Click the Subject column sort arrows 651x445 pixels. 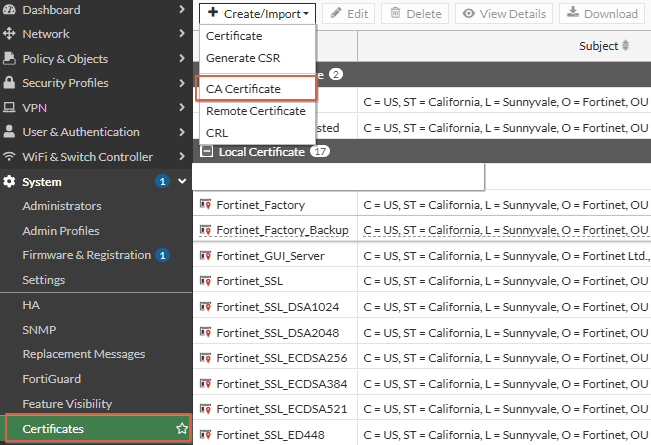pyautogui.click(x=626, y=46)
